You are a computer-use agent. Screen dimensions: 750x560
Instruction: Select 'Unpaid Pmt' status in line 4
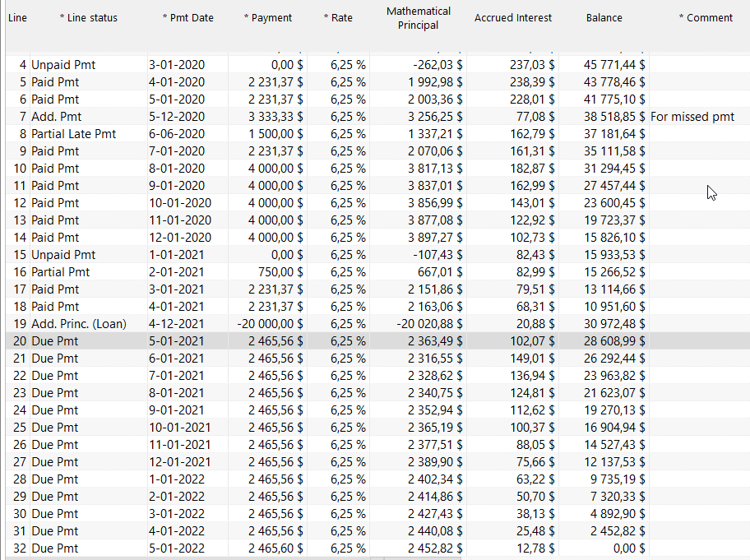(x=89, y=65)
